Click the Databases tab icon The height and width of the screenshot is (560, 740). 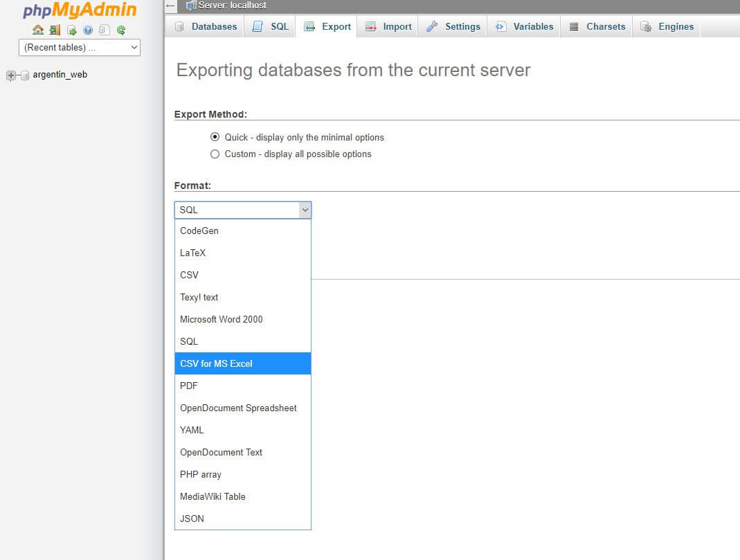pyautogui.click(x=179, y=26)
